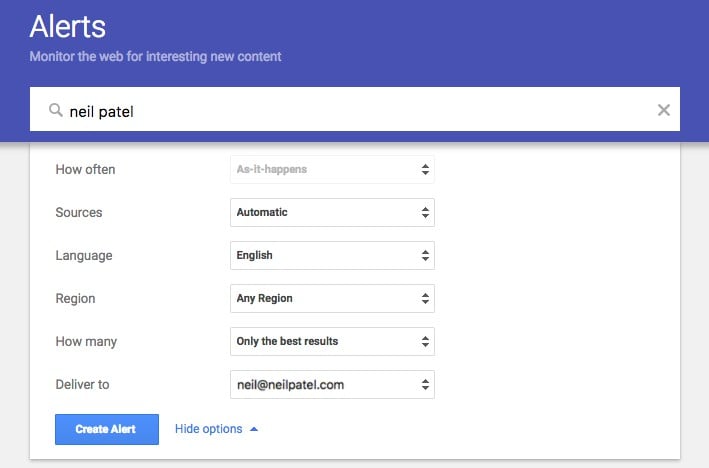Open the Automatic sources dropdown
Screen dimensions: 709x468
pyautogui.click(x=332, y=213)
